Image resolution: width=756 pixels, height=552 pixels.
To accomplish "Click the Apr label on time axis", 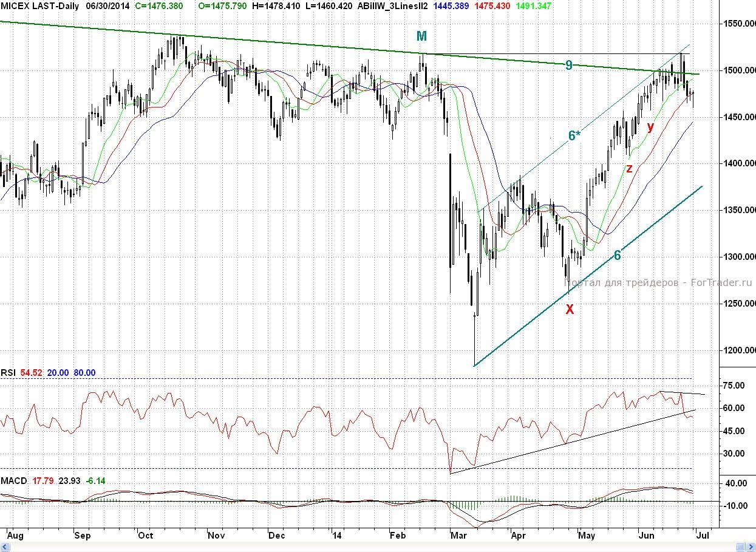I will [x=518, y=536].
